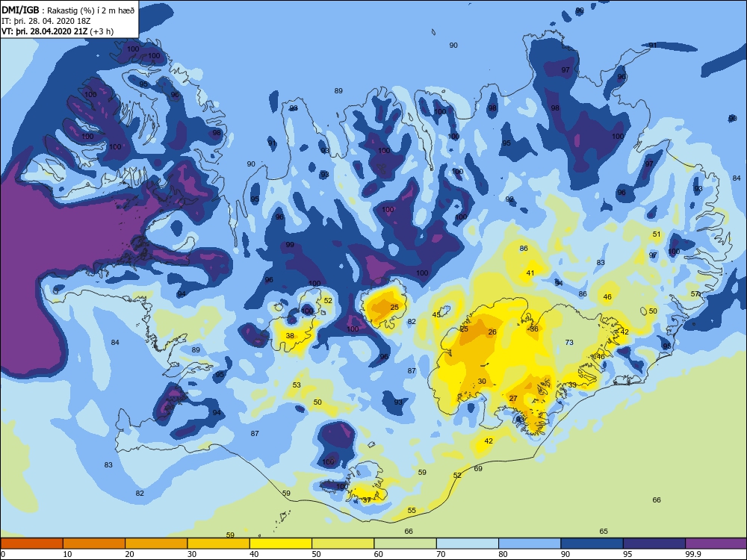Viewport: 747px width, 560px height.
Task: Click the map value label 69
Action: [x=478, y=469]
